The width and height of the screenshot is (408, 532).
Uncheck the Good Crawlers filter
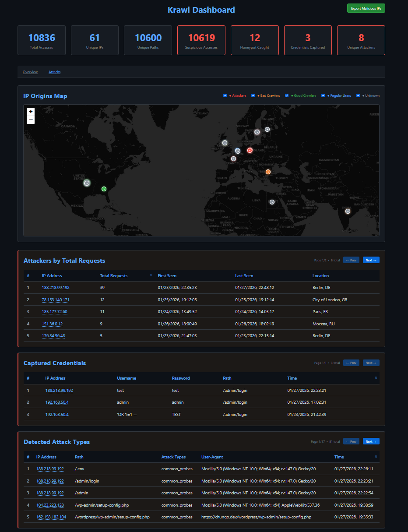pos(287,95)
